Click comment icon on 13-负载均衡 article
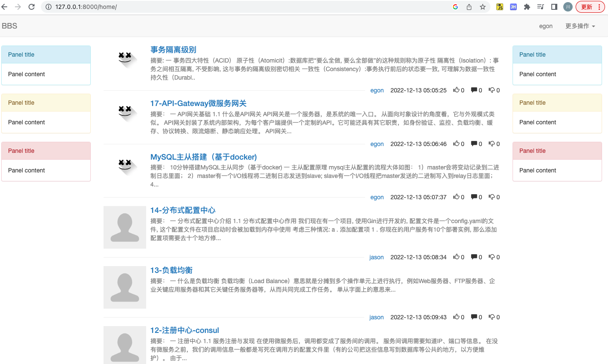The height and width of the screenshot is (364, 608). [x=474, y=317]
